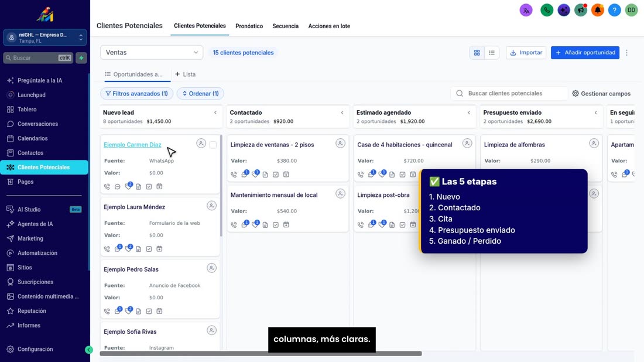Open the blue help question mark icon
Image resolution: width=644 pixels, height=362 pixels.
pyautogui.click(x=614, y=11)
